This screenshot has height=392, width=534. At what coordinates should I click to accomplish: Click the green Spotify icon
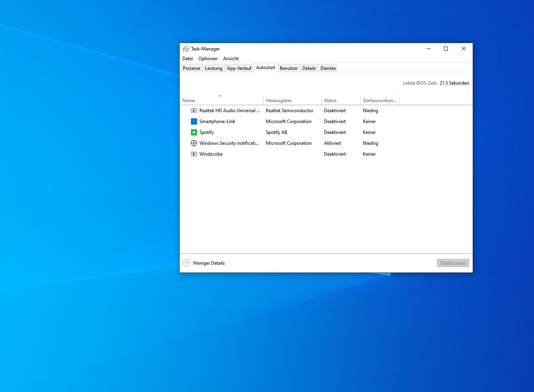pos(194,132)
